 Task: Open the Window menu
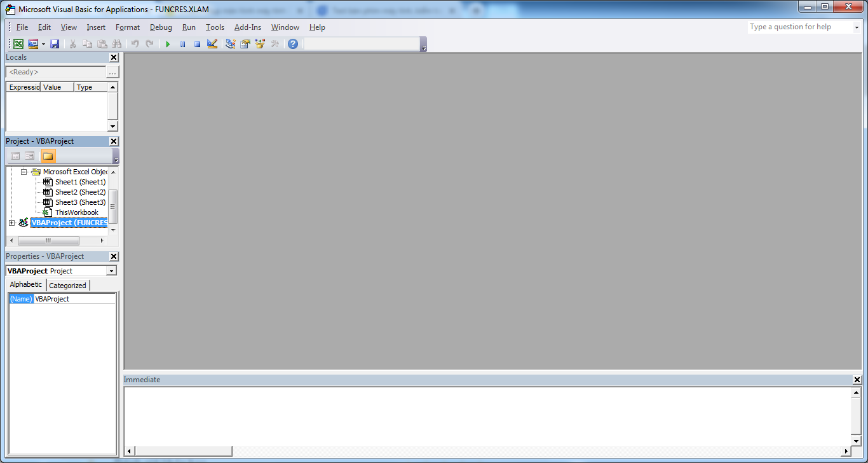point(285,27)
